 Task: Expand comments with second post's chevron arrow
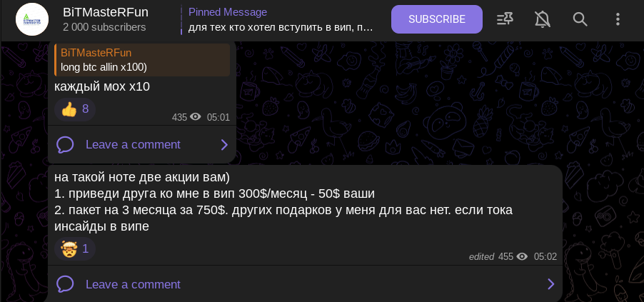click(x=550, y=285)
